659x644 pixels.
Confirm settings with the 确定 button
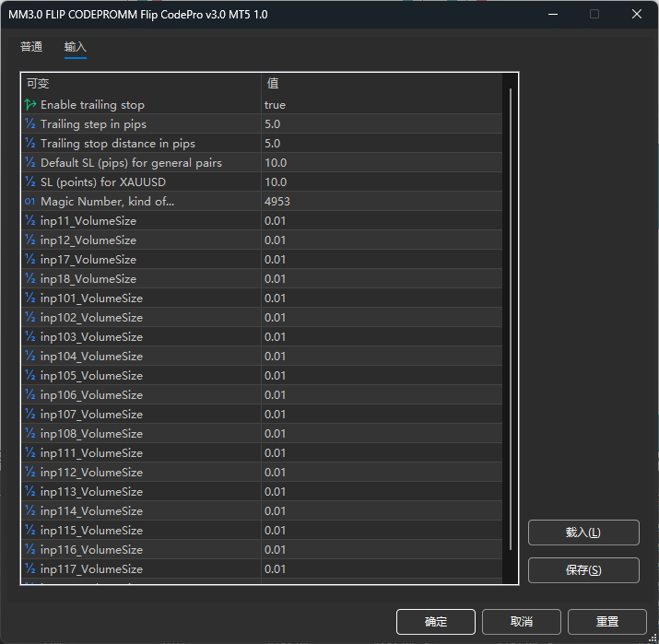pyautogui.click(x=436, y=622)
